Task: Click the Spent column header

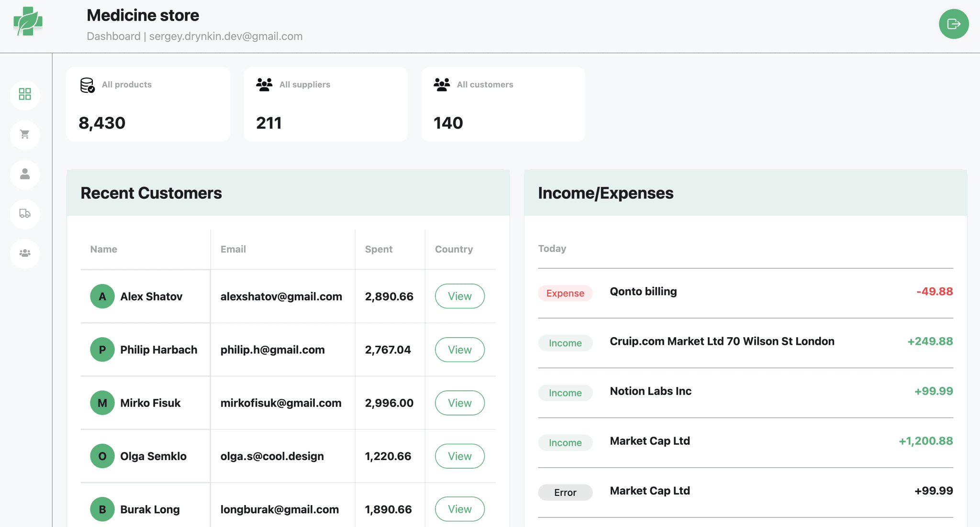Action: pos(379,249)
